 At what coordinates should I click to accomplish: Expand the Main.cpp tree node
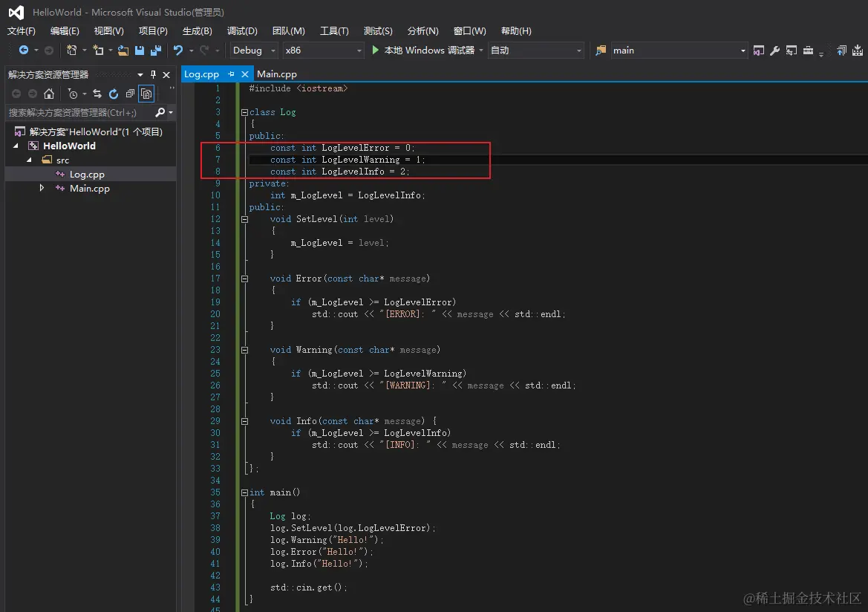tap(42, 189)
